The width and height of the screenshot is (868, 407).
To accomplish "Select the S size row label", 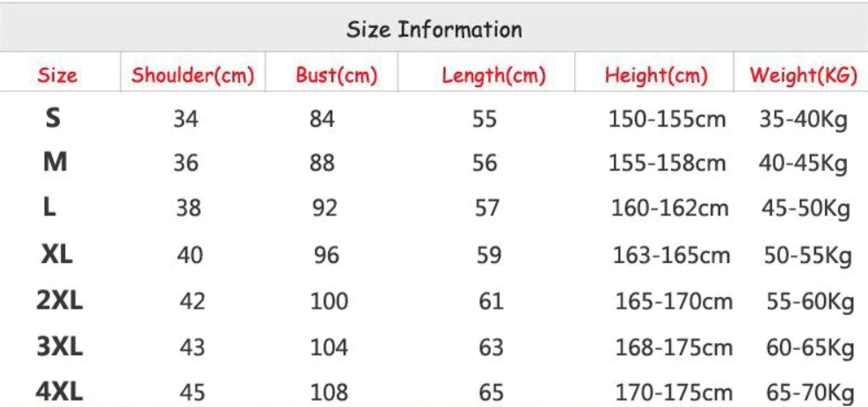I will coord(53,118).
